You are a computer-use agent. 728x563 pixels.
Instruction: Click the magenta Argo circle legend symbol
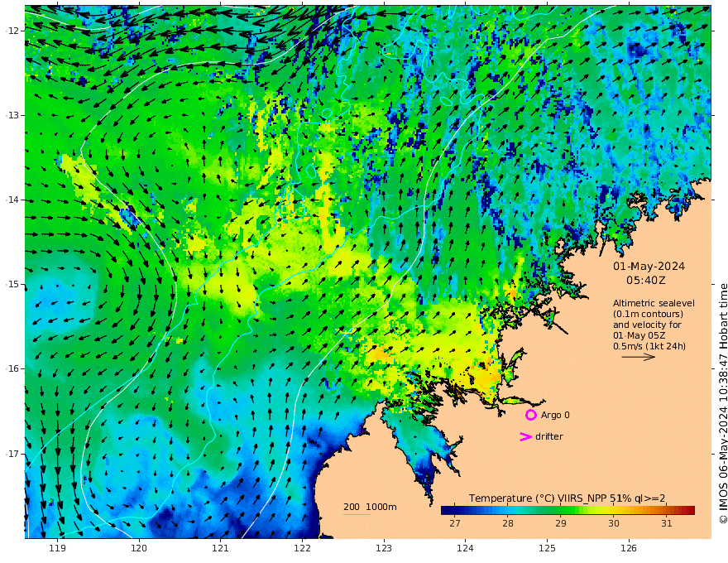530,415
